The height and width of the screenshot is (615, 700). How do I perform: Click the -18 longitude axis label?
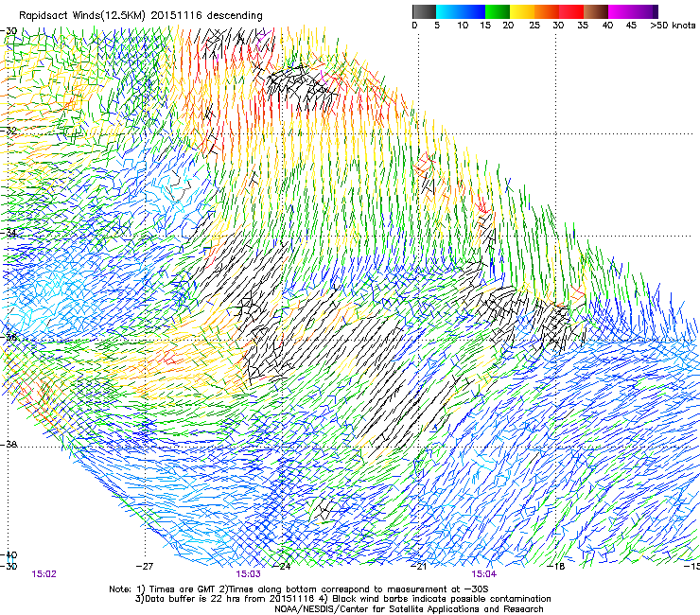pyautogui.click(x=555, y=567)
